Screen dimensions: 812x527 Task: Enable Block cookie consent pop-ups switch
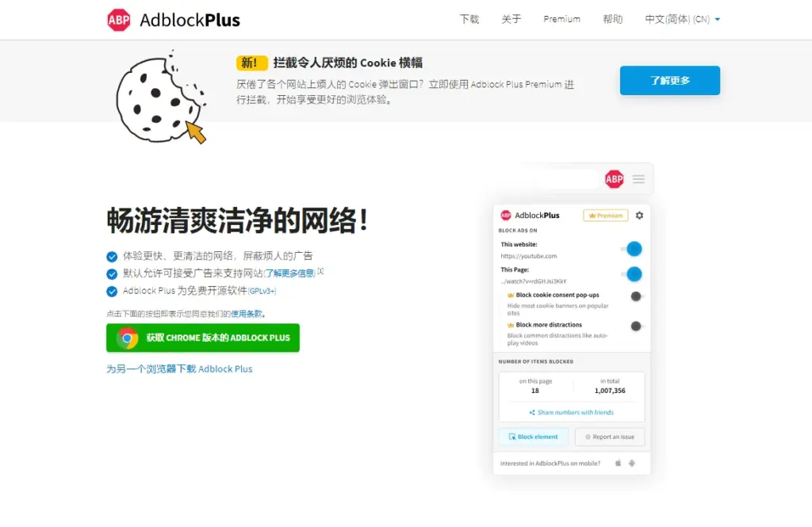coord(637,296)
